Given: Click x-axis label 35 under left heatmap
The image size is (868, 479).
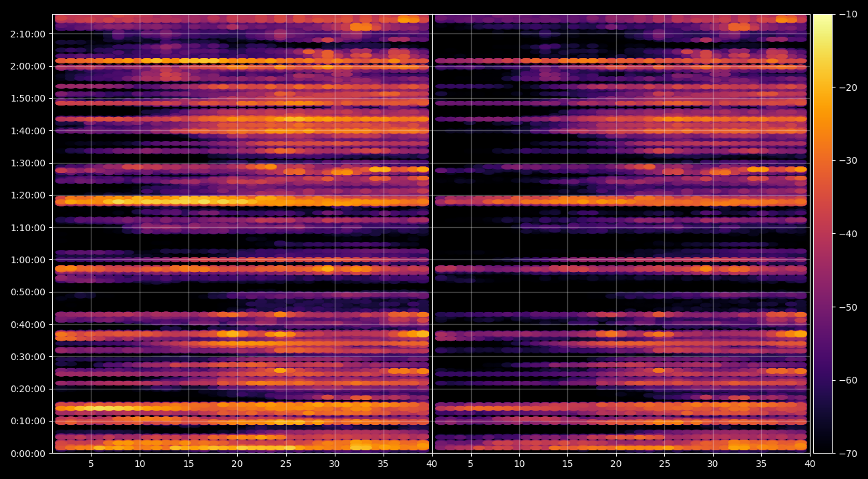Looking at the screenshot, I should 383,465.
